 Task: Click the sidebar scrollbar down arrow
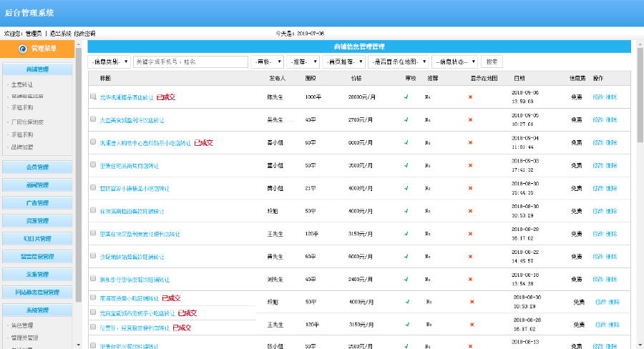tap(79, 344)
